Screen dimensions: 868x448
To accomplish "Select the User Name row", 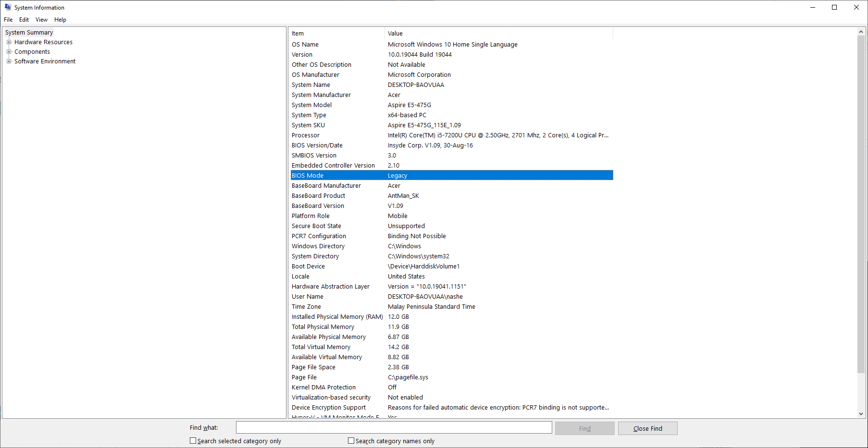I will (452, 297).
